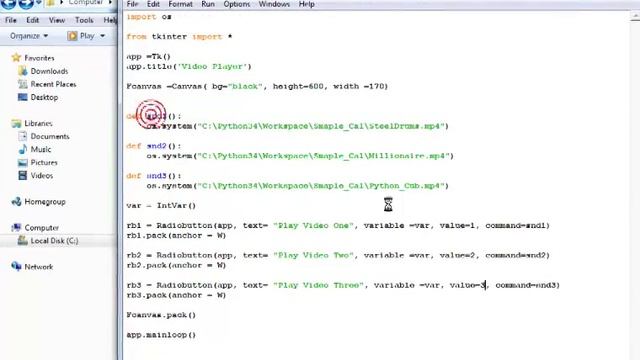The width and height of the screenshot is (640, 360).
Task: Click the Millionaire.mp4 path string
Action: point(323,156)
